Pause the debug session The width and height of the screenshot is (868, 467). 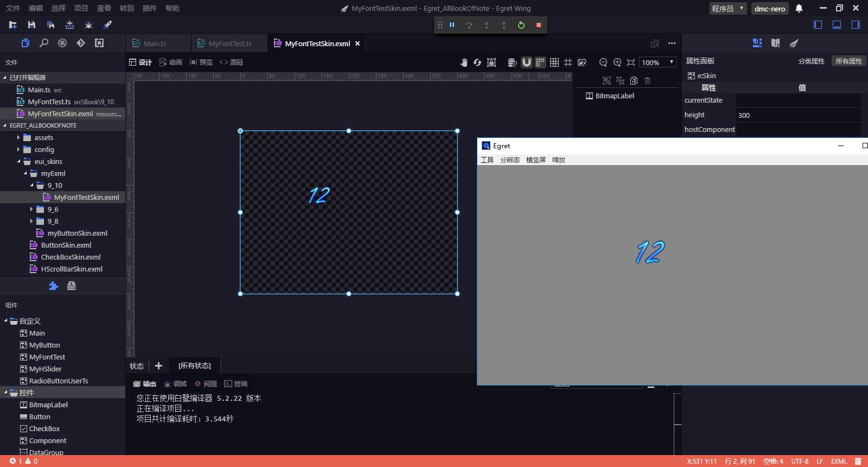click(x=452, y=25)
